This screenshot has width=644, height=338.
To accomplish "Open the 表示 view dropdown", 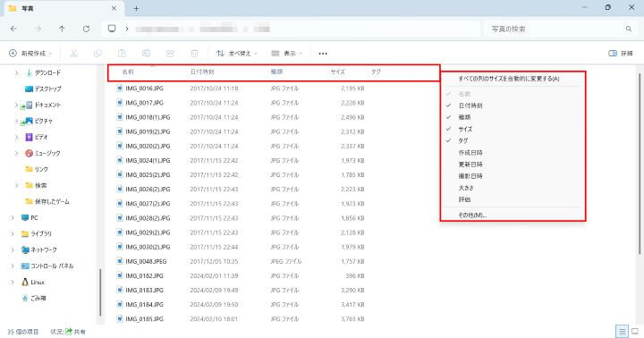I will [287, 54].
